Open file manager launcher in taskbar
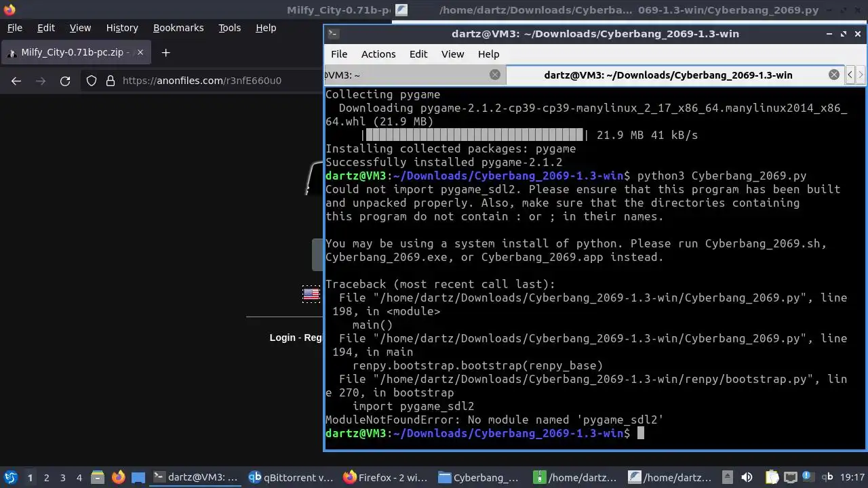868x488 pixels. (x=97, y=477)
